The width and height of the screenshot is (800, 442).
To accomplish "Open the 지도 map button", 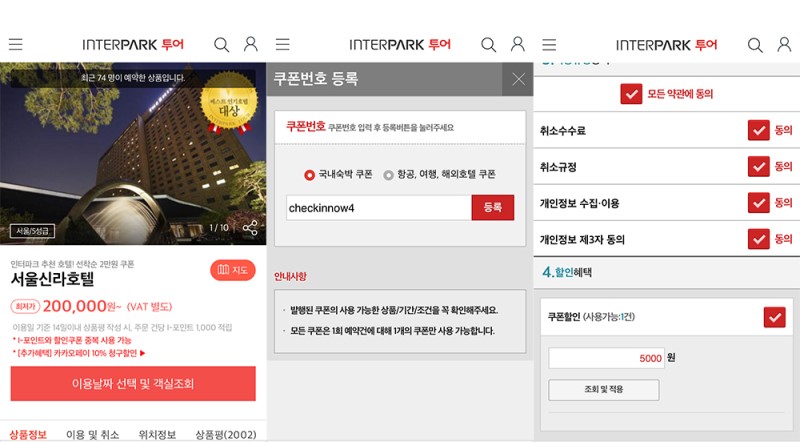I will [233, 270].
